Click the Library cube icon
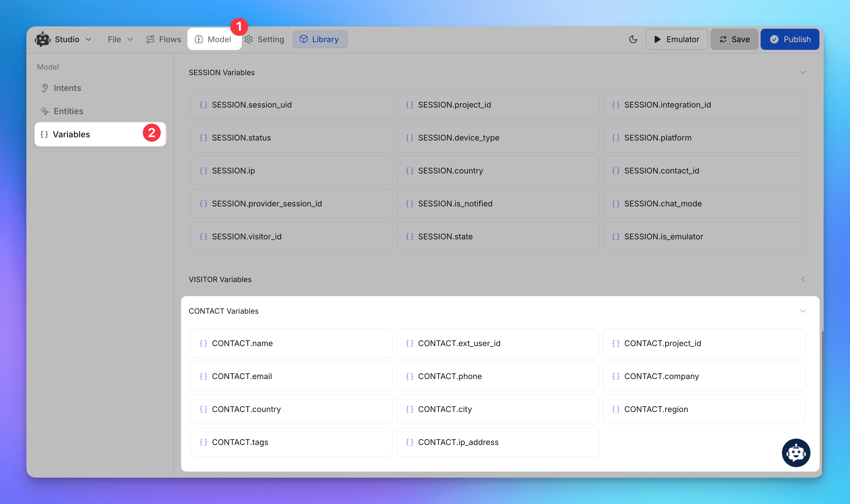 pos(304,39)
